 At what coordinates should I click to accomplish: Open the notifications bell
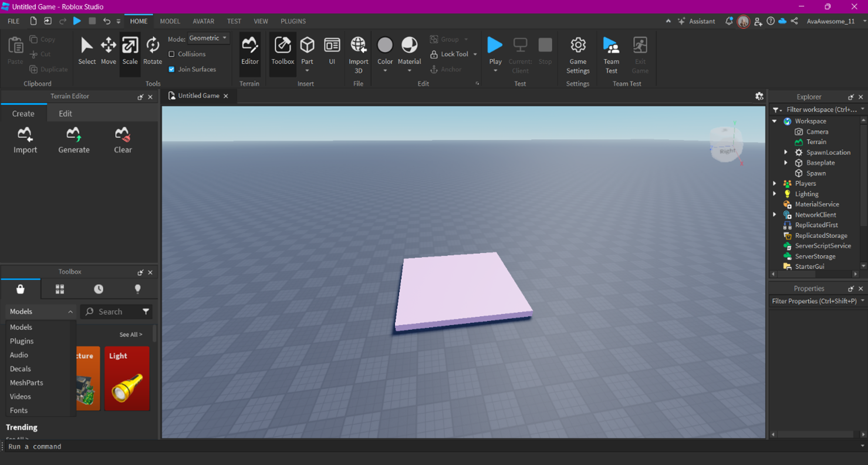[729, 21]
